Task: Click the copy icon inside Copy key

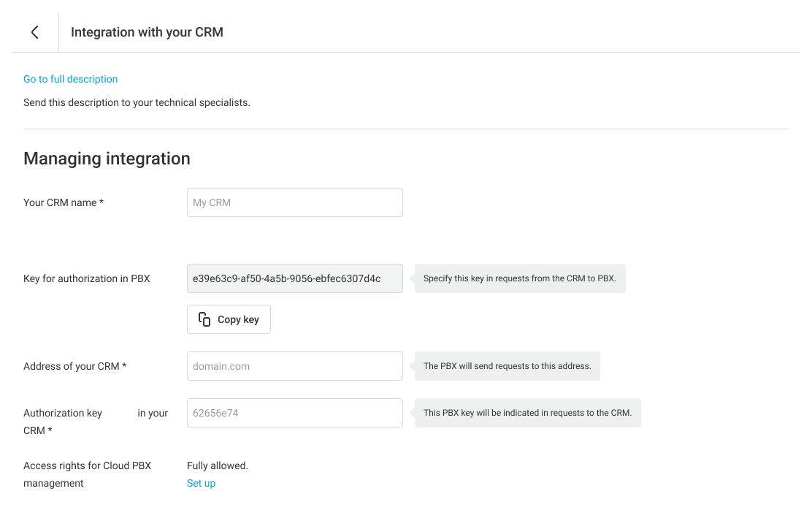Action: [204, 319]
